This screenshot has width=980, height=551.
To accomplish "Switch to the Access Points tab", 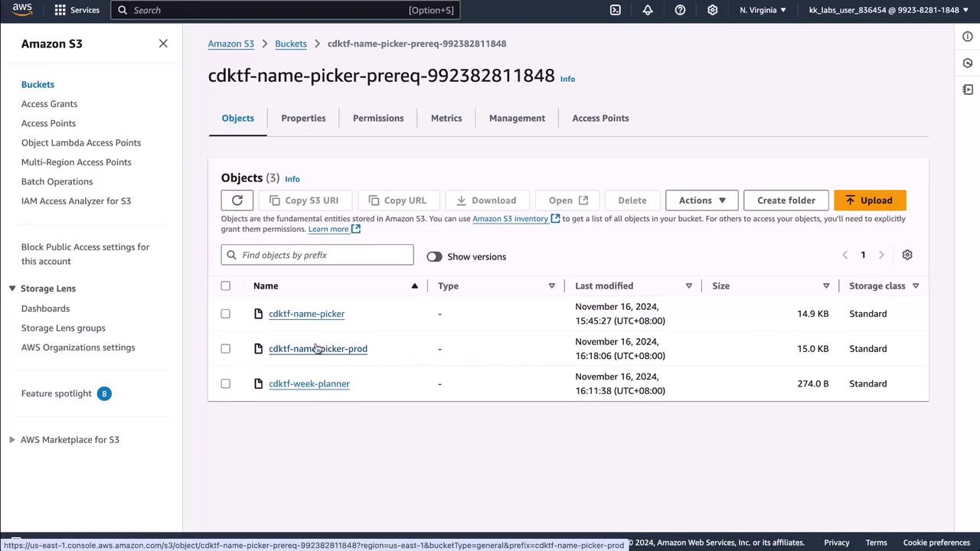I will tap(600, 119).
